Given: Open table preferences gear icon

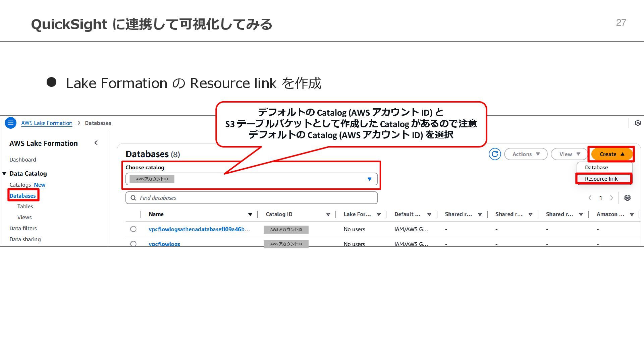Looking at the screenshot, I should point(627,198).
